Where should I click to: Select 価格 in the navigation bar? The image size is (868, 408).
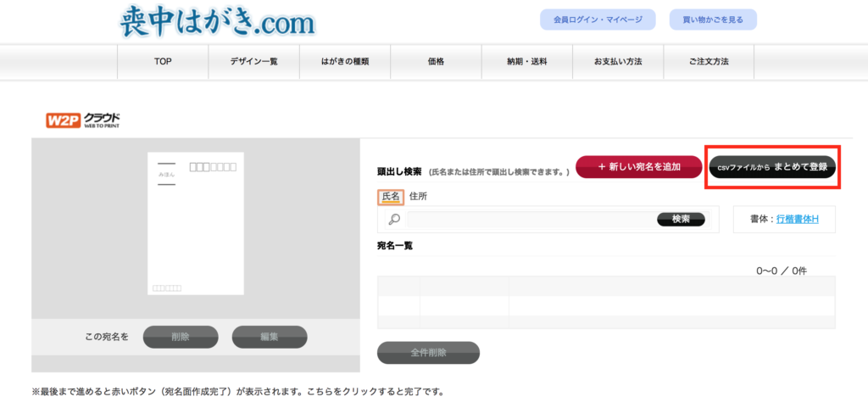436,62
